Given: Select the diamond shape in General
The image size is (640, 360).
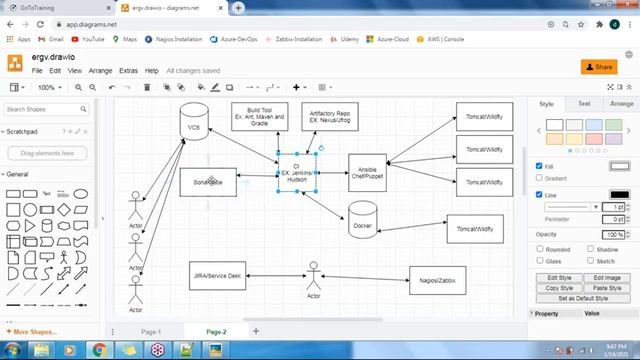Looking at the screenshot, I should coord(64,210).
